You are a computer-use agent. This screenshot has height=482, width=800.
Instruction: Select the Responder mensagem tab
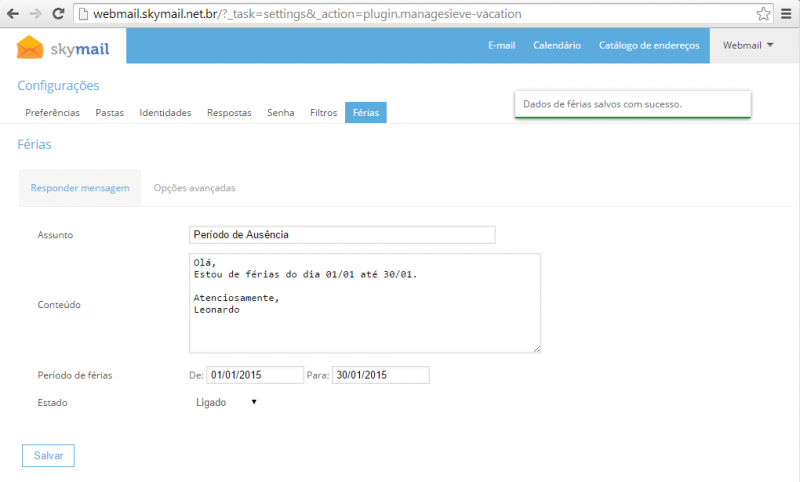80,188
